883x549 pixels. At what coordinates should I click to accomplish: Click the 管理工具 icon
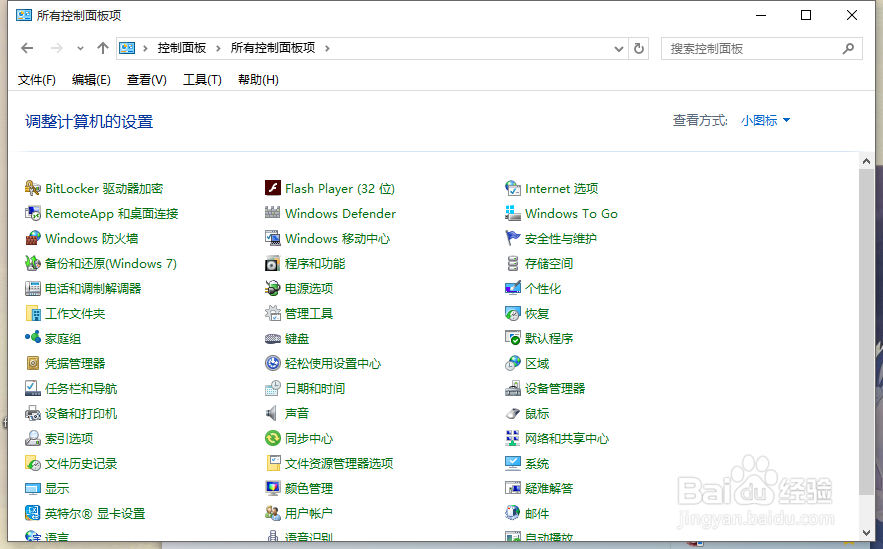(x=273, y=313)
